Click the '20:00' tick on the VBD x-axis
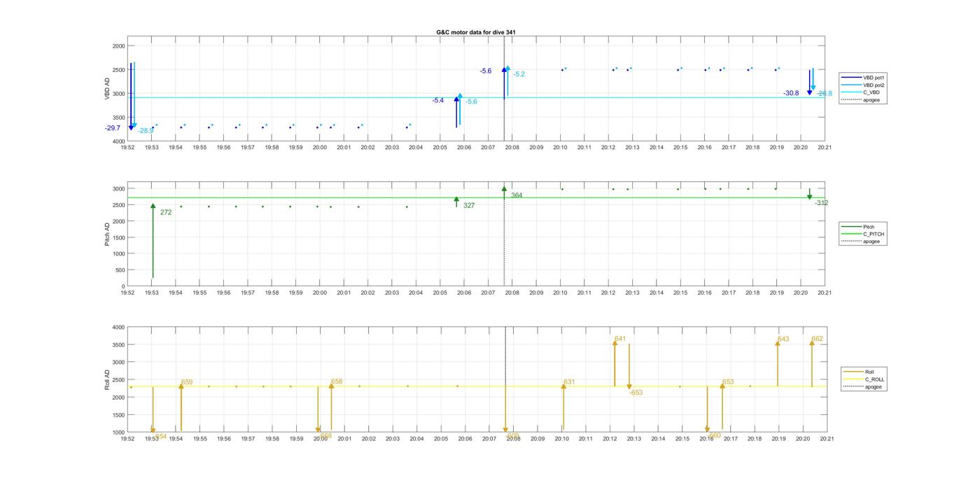 (320, 148)
